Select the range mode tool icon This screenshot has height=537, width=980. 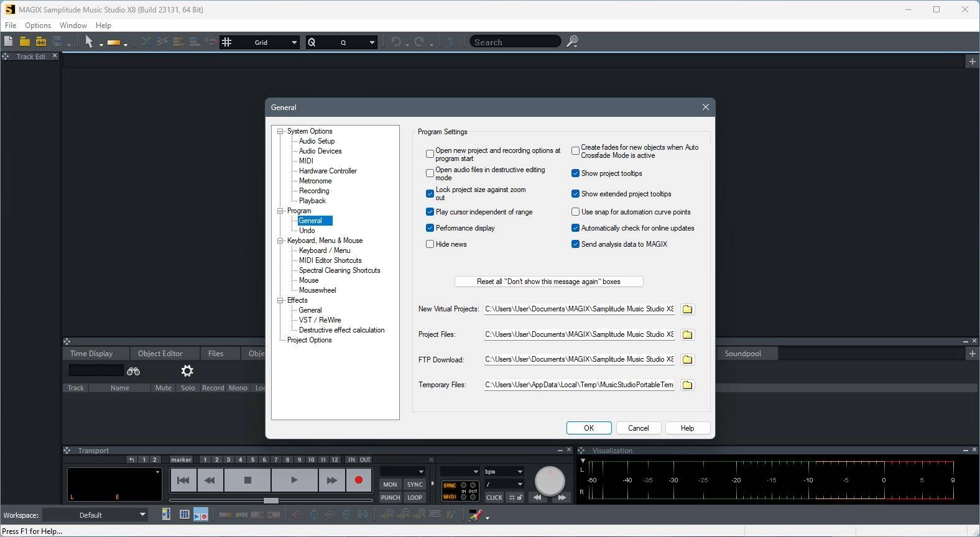click(114, 42)
